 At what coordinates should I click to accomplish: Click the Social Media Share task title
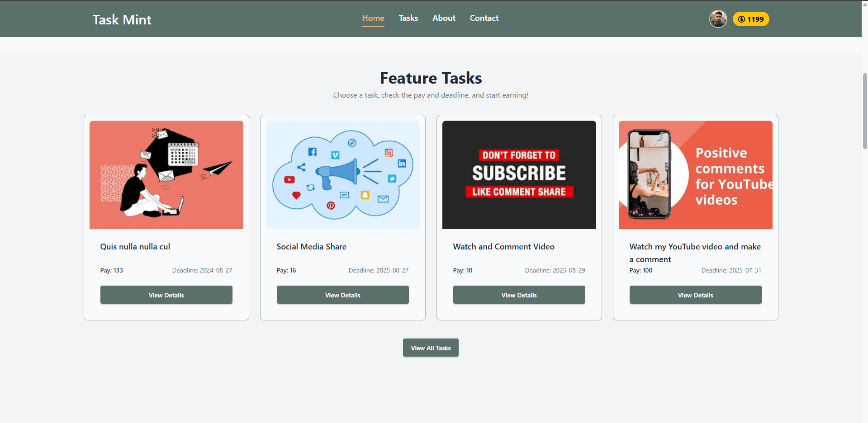311,247
